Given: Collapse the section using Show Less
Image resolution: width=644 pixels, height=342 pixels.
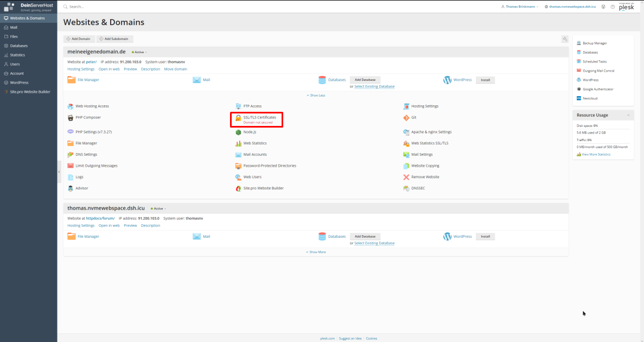Looking at the screenshot, I should [x=316, y=95].
